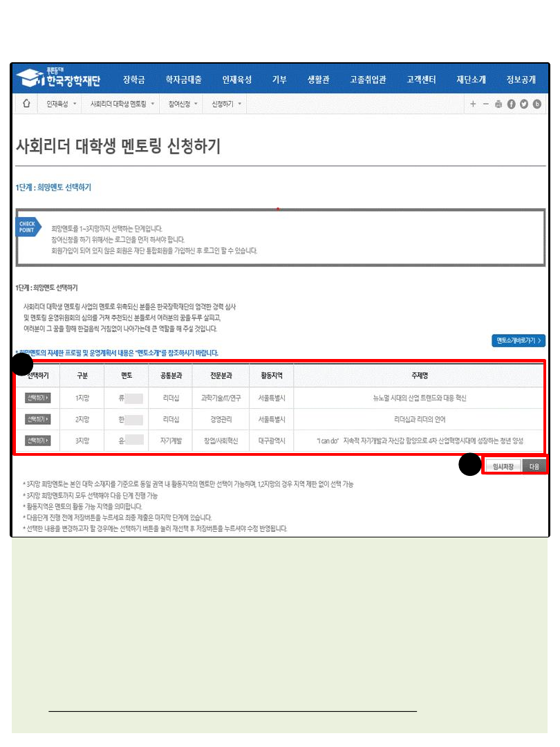Click 선택하기 for the 3지망 mentor
560x747 pixels.
(x=37, y=441)
